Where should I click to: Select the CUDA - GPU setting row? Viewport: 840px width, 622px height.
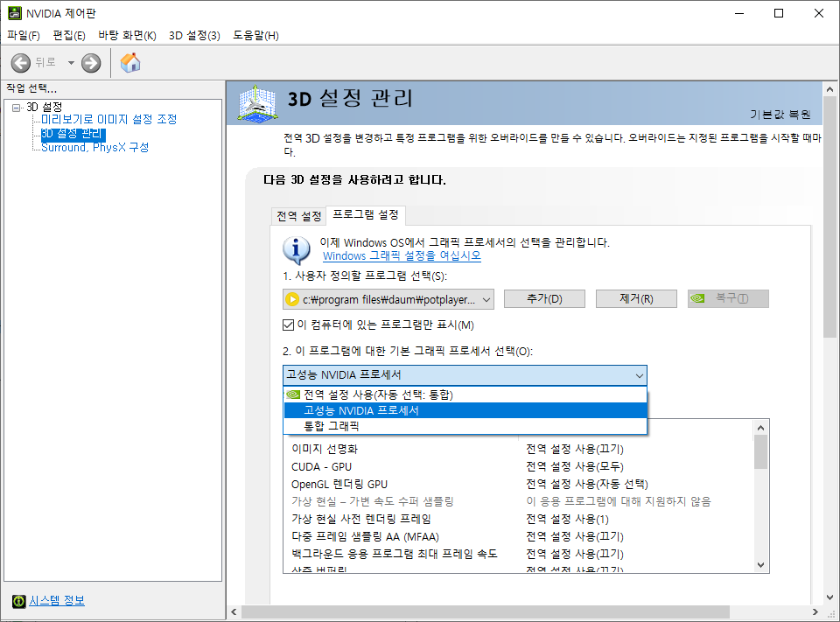coord(517,466)
